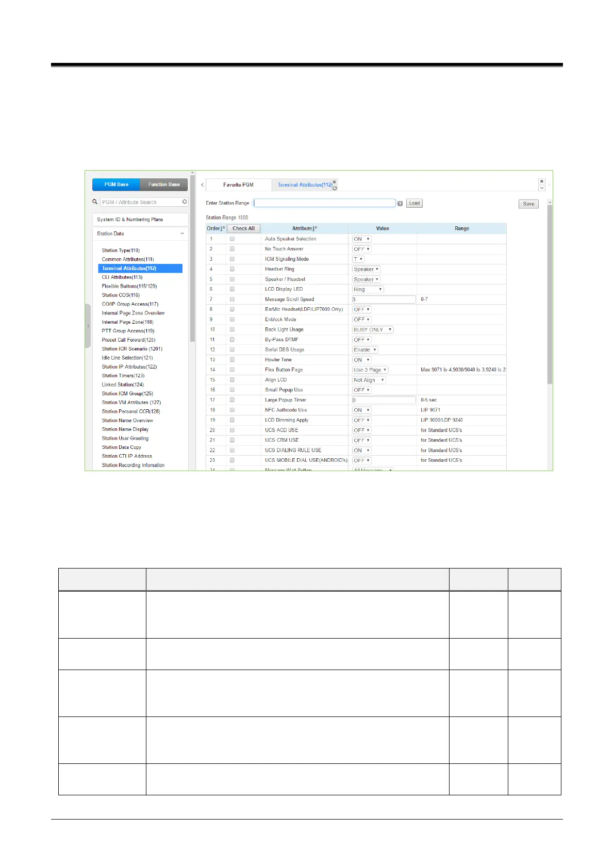Viewport: 614px width, 868px height.
Task: Open Flex Button Page dropdown
Action: click(370, 370)
